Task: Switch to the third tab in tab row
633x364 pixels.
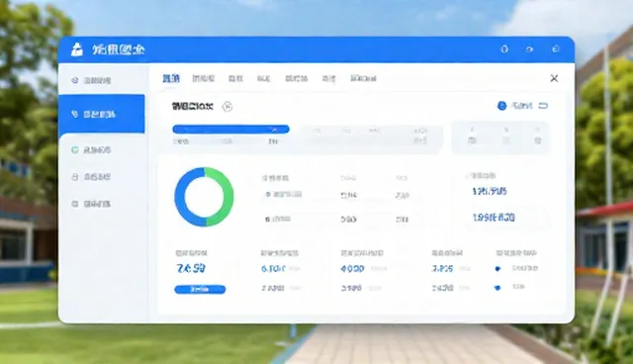Action: click(x=235, y=78)
